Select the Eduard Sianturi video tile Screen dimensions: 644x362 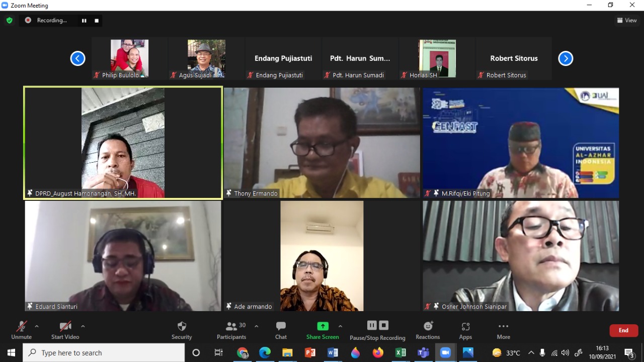(x=123, y=256)
